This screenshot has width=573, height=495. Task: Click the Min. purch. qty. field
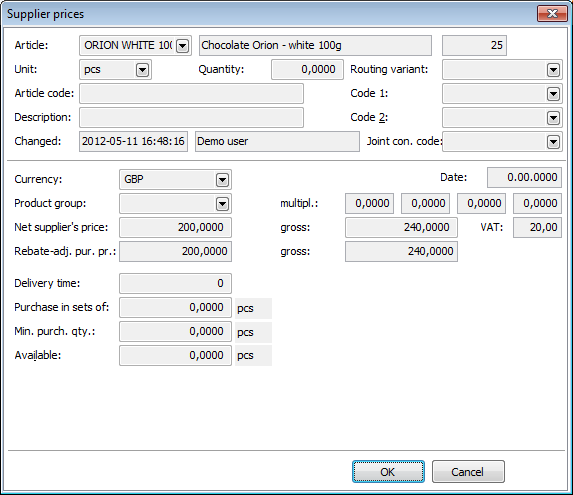(175, 332)
